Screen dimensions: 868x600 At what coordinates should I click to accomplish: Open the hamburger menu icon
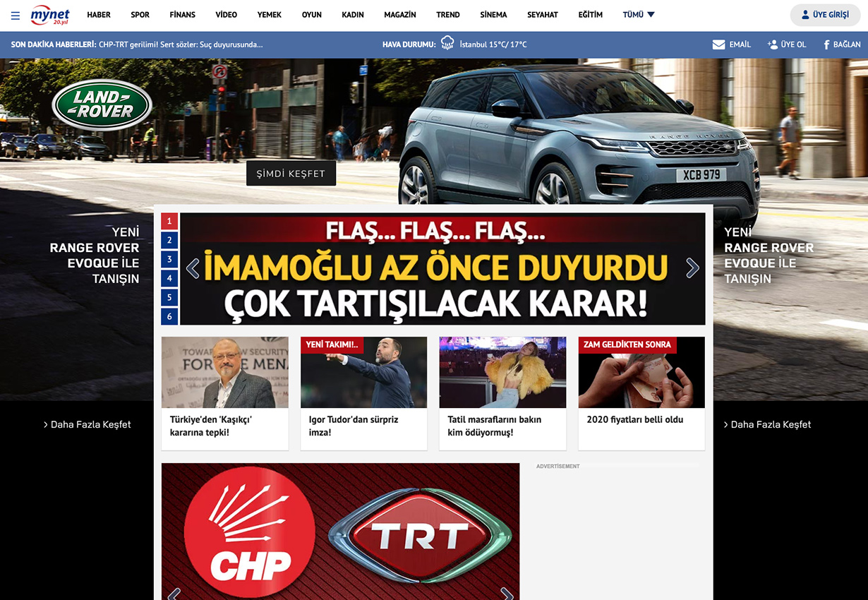coord(16,15)
